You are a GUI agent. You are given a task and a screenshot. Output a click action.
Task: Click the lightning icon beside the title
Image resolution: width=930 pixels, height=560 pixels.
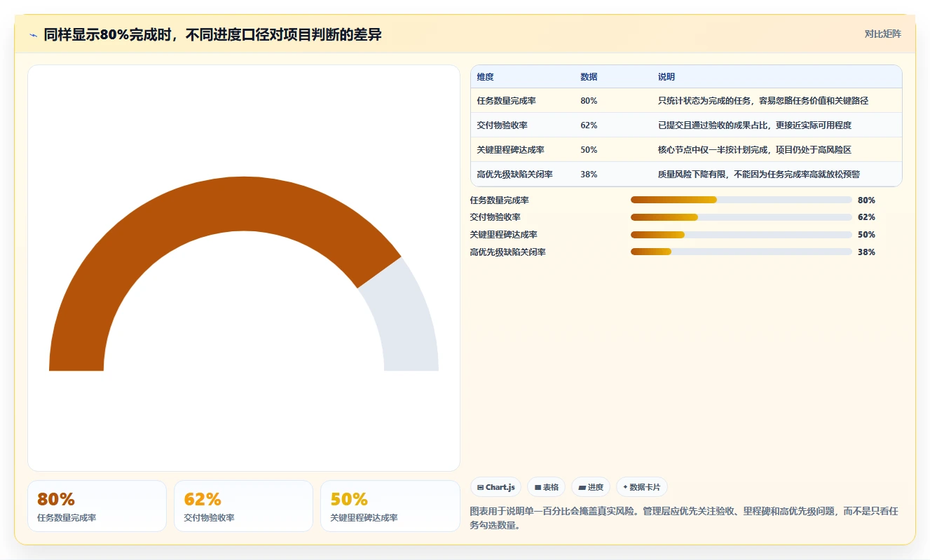34,35
